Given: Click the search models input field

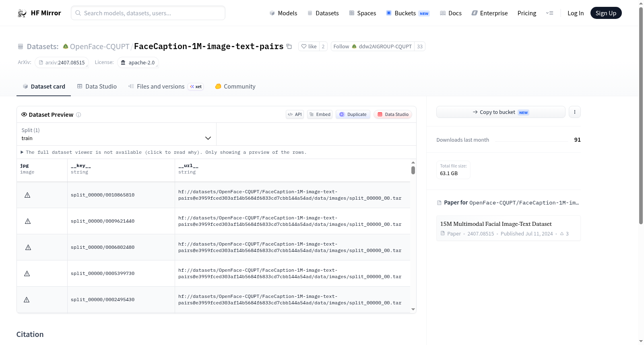Looking at the screenshot, I should [148, 13].
